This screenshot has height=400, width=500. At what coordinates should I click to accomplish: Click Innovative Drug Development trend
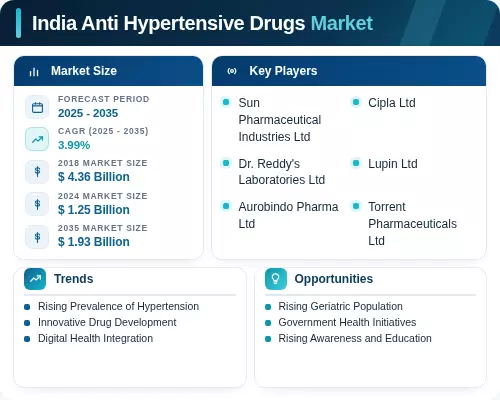click(107, 322)
